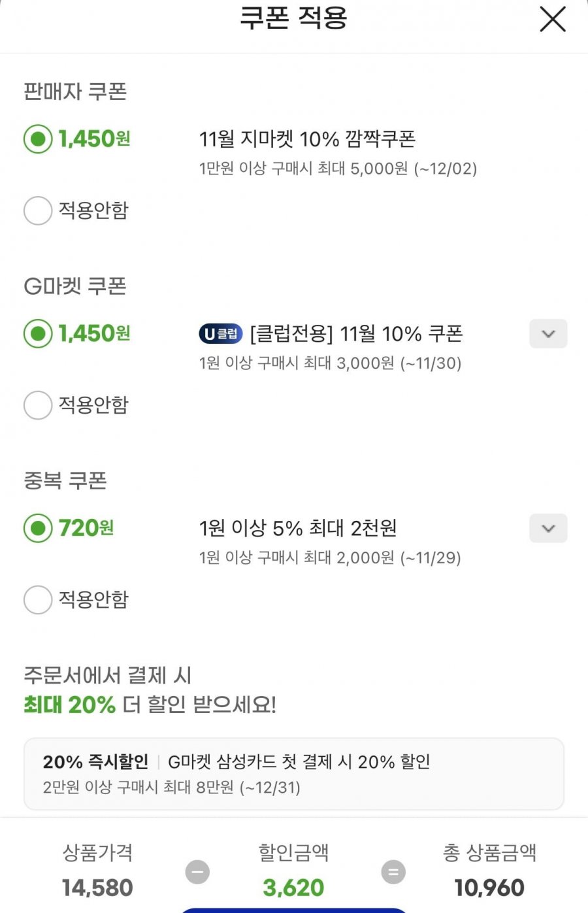Click the equals circle icon in price summary

393,872
